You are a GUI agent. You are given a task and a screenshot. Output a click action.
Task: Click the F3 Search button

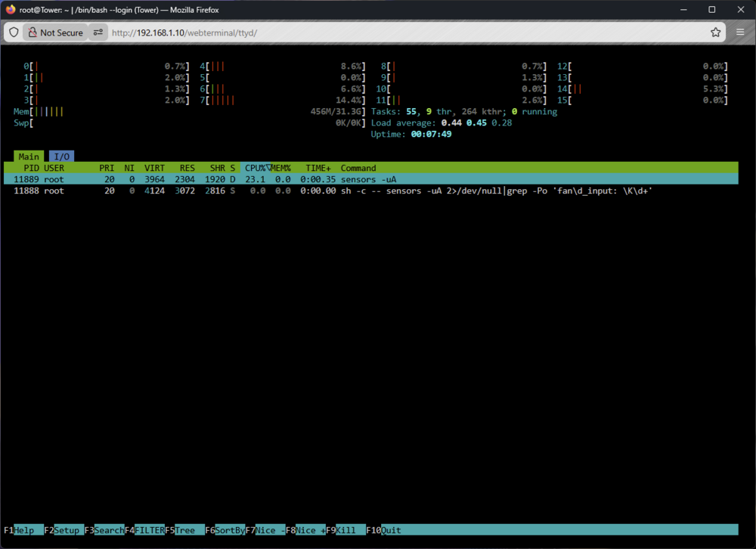pyautogui.click(x=104, y=529)
